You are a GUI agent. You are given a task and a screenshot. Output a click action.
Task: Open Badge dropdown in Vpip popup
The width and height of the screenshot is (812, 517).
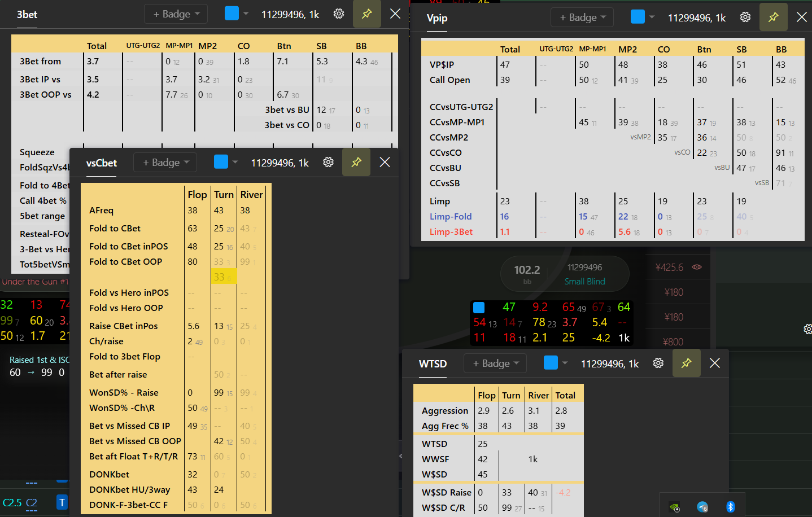(x=583, y=17)
